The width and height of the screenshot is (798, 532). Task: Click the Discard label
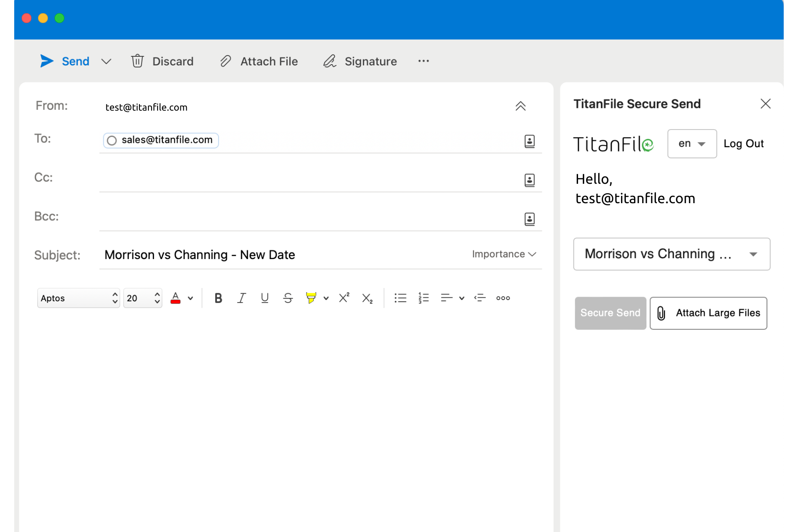(173, 61)
